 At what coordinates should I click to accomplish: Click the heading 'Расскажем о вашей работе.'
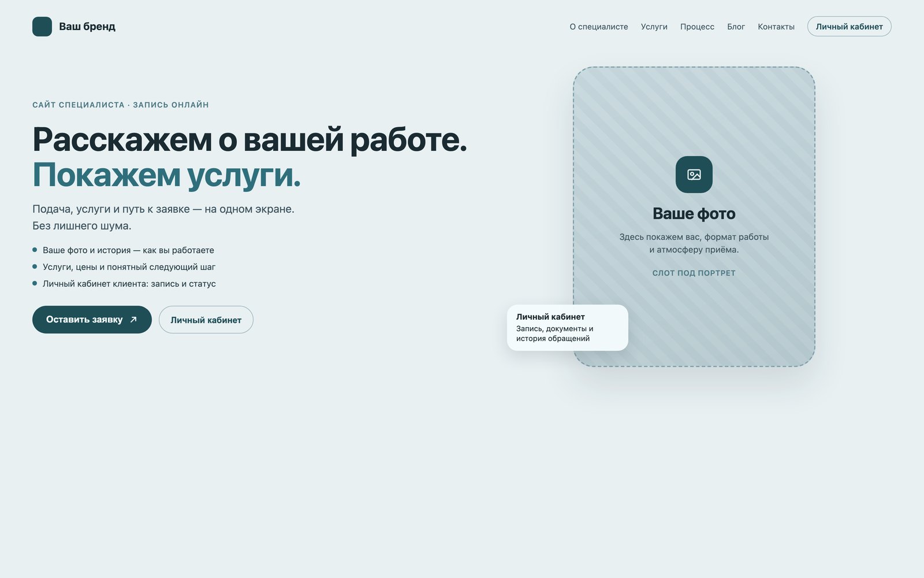click(x=249, y=139)
